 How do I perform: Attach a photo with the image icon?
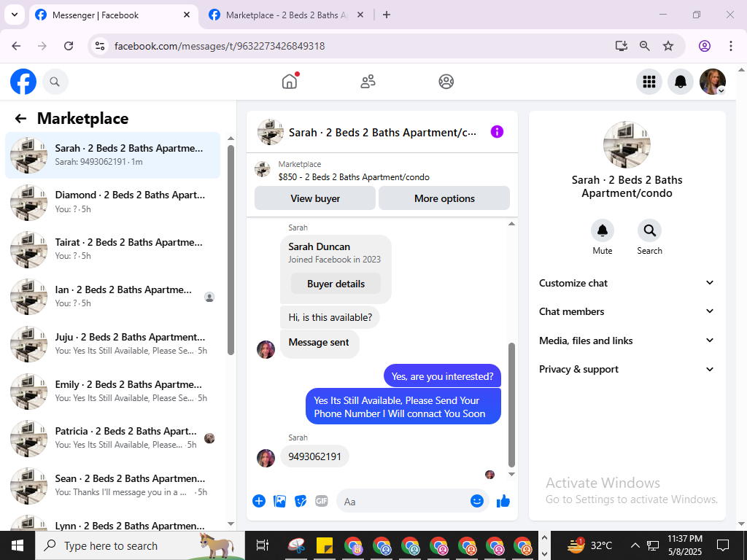(x=279, y=501)
